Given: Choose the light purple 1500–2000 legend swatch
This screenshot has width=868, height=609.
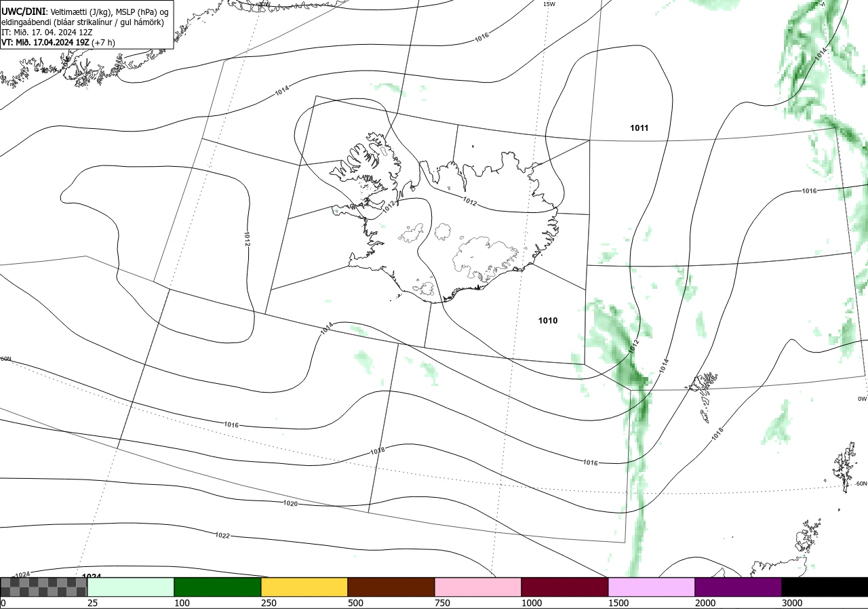Looking at the screenshot, I should tap(652, 587).
